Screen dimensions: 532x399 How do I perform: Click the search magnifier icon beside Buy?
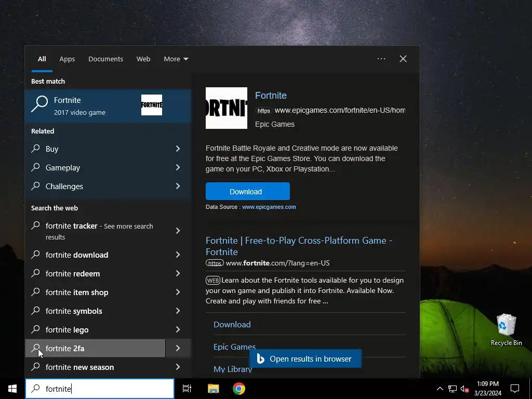click(36, 148)
